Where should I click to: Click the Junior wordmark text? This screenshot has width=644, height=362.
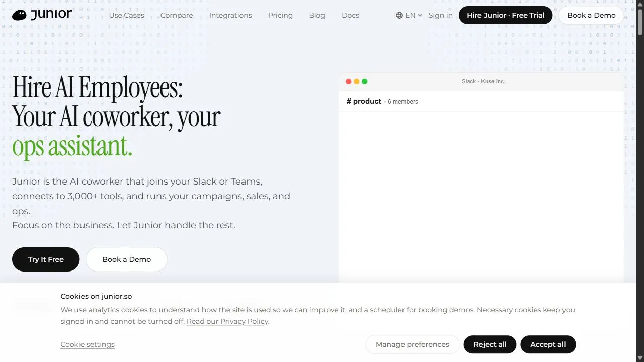[x=51, y=15]
